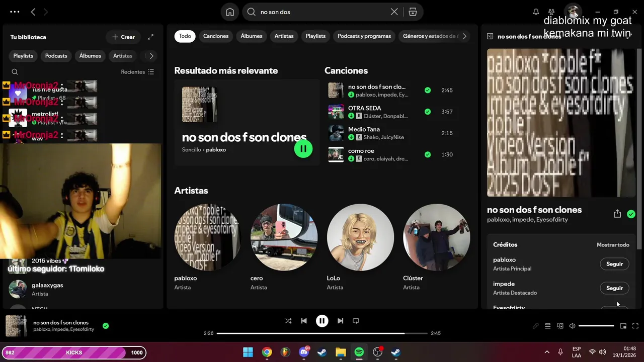Open the three-dot app menu

[x=15, y=12]
